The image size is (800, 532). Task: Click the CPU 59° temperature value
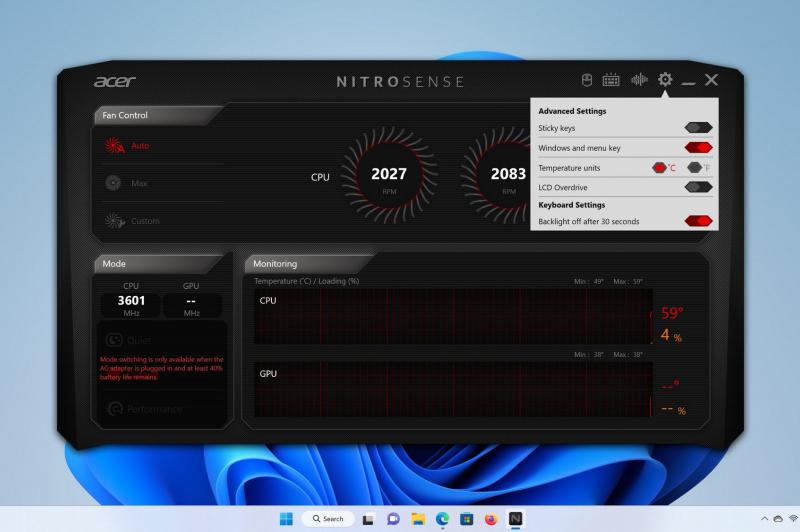[672, 313]
